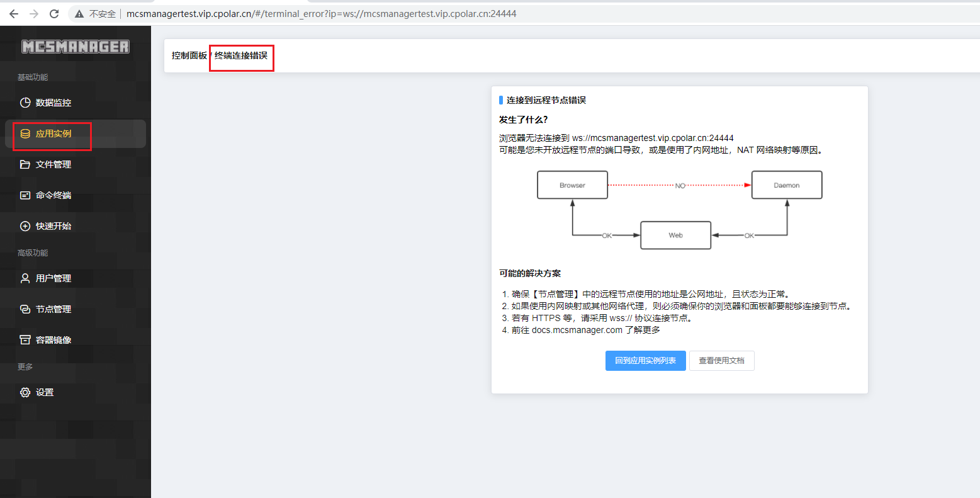980x498 pixels.
Task: Open 设置 menu item
Action: [76, 392]
